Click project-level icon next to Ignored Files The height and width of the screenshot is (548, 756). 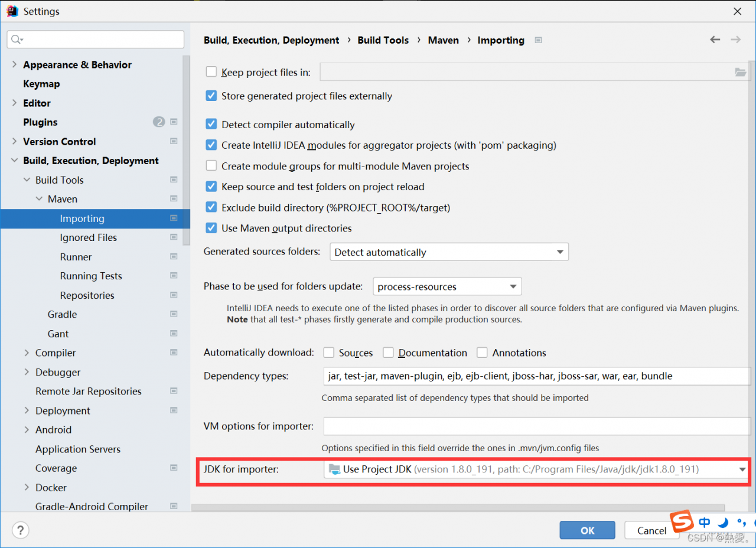174,237
